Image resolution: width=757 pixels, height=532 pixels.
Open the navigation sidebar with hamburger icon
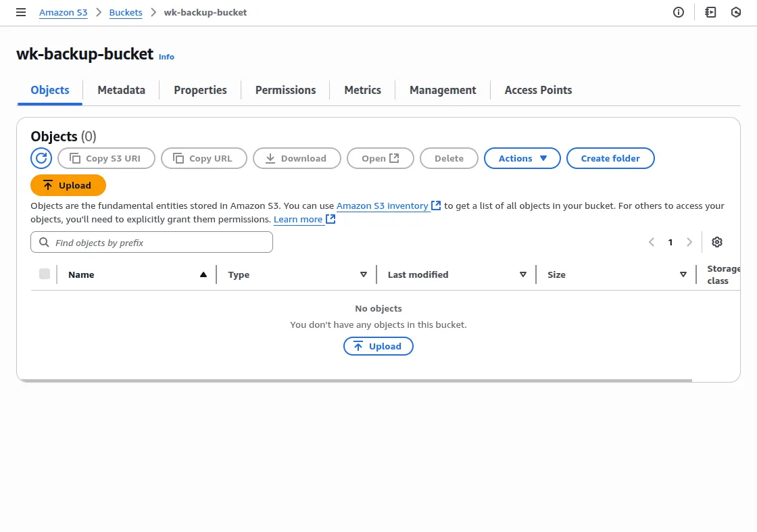[21, 12]
